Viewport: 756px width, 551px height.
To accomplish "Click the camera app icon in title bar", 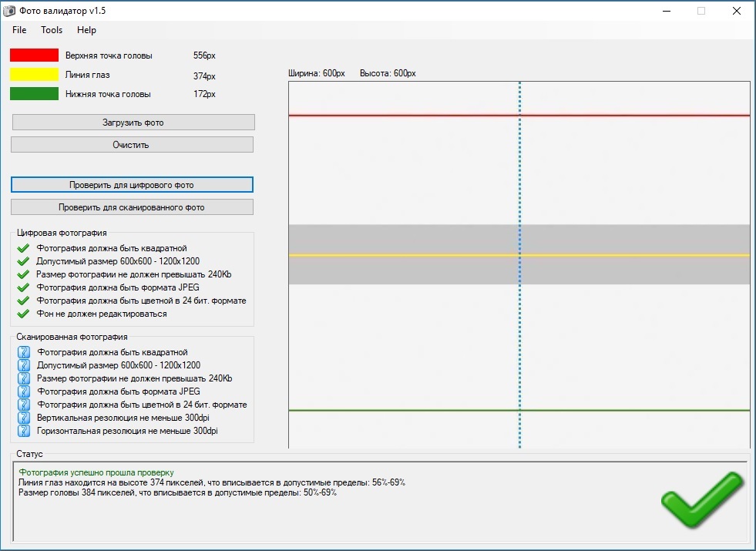I will 8,11.
